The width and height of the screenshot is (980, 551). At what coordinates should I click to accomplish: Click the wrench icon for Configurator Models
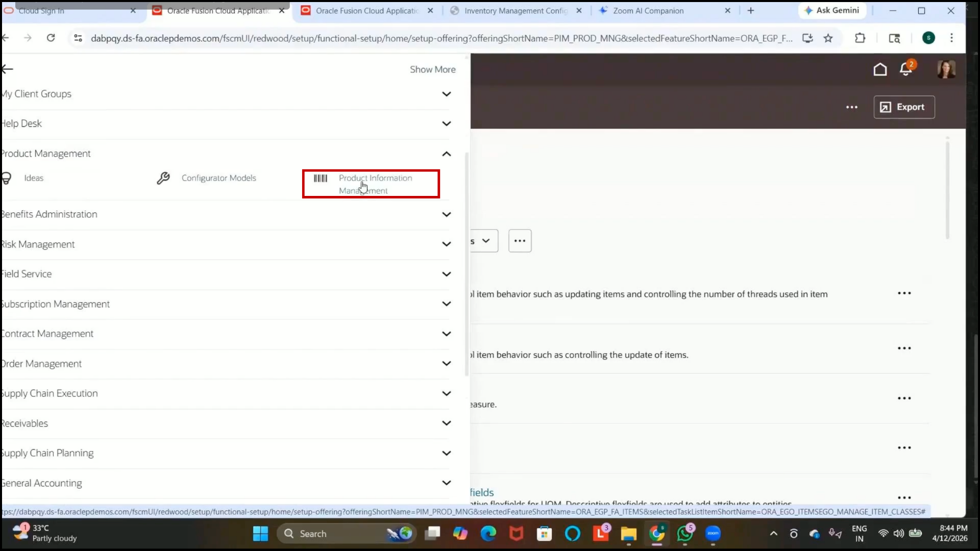163,178
